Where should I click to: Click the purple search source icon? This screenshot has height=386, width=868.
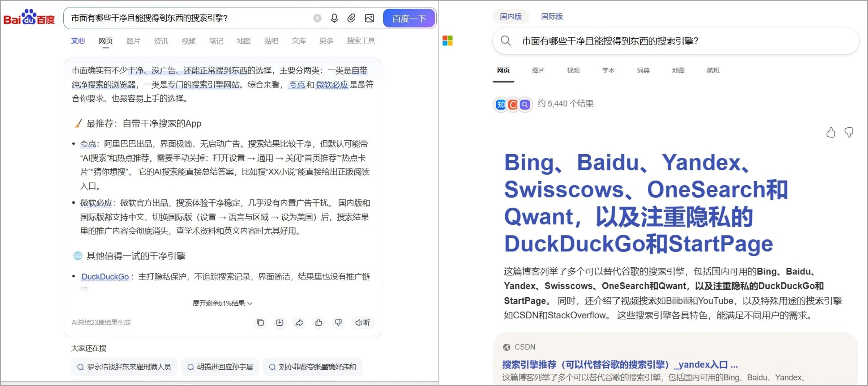point(525,105)
